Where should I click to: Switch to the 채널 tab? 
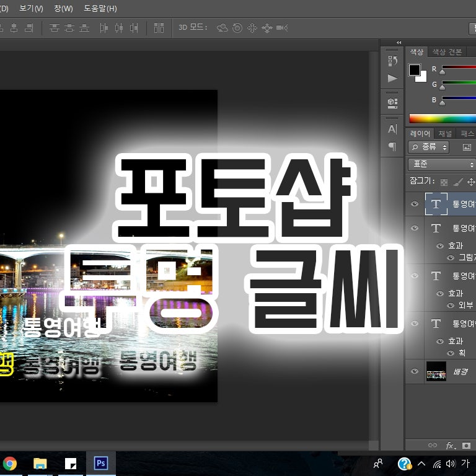click(446, 134)
